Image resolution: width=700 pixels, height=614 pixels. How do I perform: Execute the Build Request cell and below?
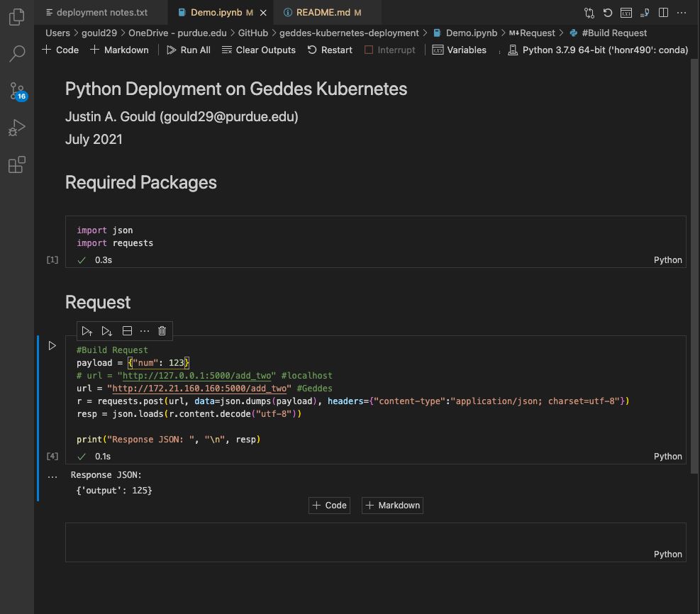coord(106,330)
